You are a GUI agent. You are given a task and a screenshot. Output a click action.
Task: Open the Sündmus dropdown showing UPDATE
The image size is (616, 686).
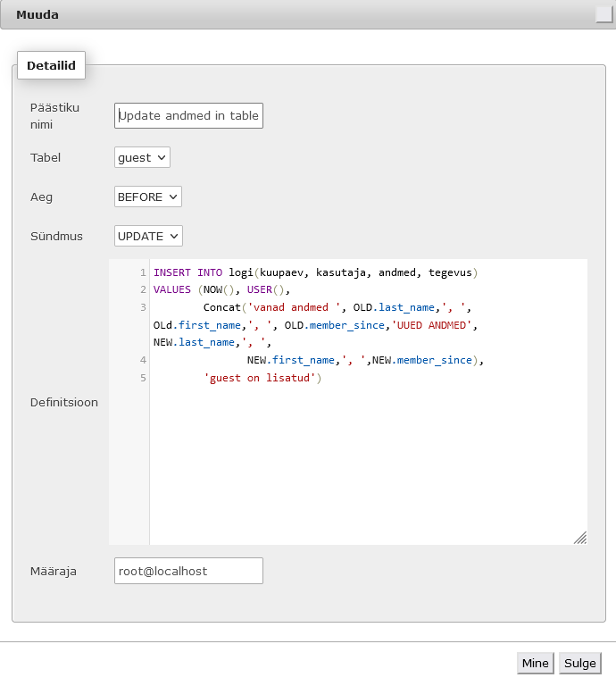click(148, 236)
